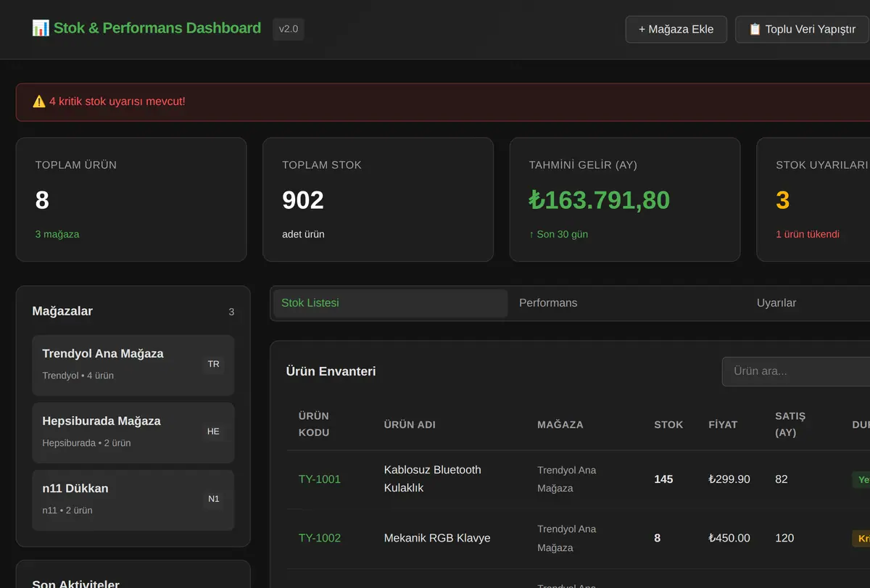
Task: Select the n11 Dükkan store card
Action: pos(133,500)
